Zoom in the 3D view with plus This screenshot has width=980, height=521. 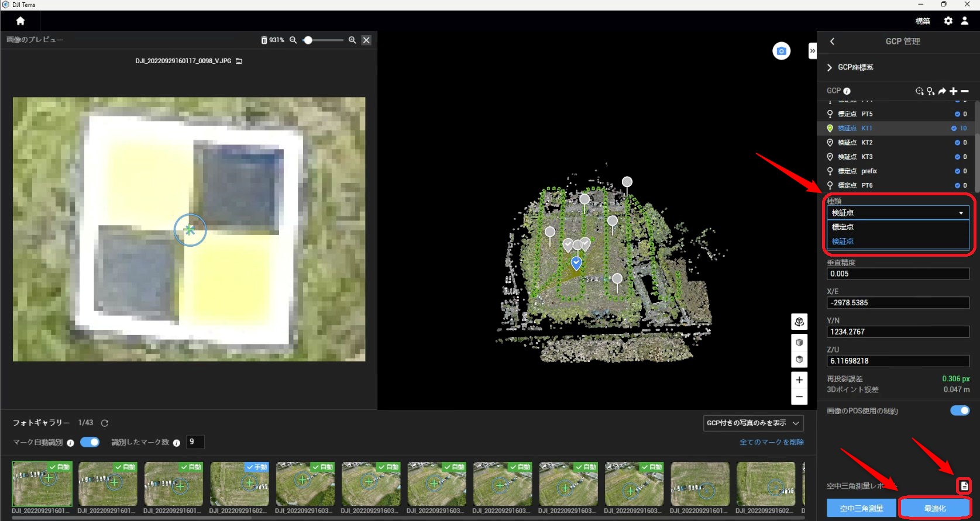click(799, 380)
